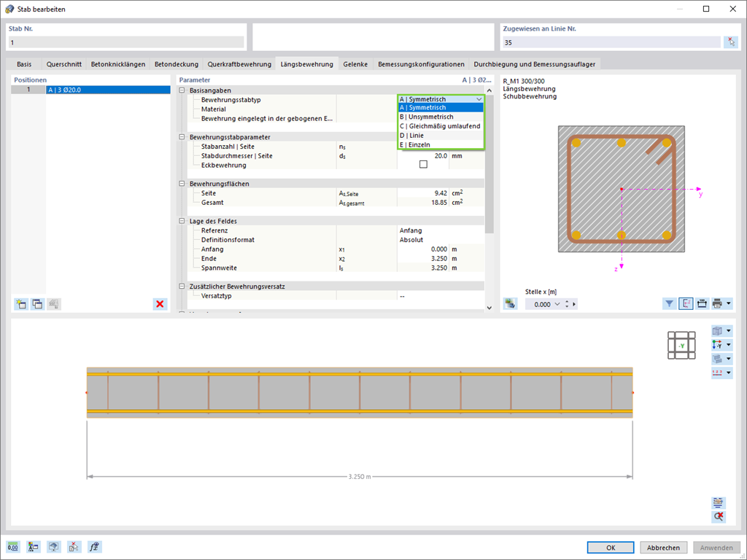This screenshot has width=747, height=560.
Task: Click the -Y face on the view navigation cube
Action: point(682,346)
